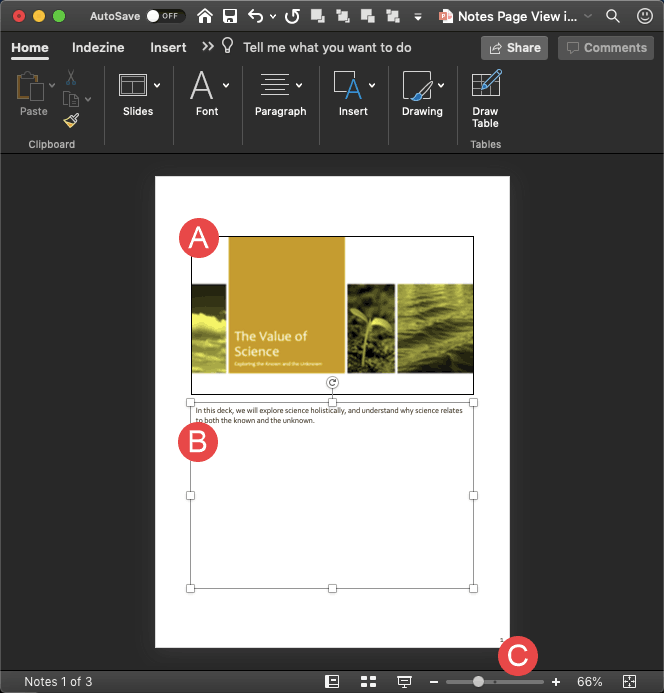Click the smiley feedback icon
The width and height of the screenshot is (664, 693).
[x=645, y=16]
